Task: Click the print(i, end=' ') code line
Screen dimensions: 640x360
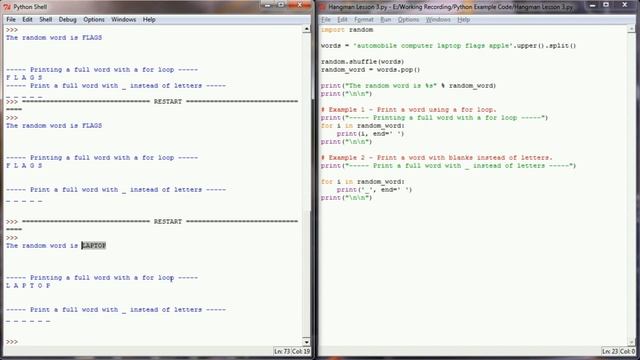Action: [370, 133]
